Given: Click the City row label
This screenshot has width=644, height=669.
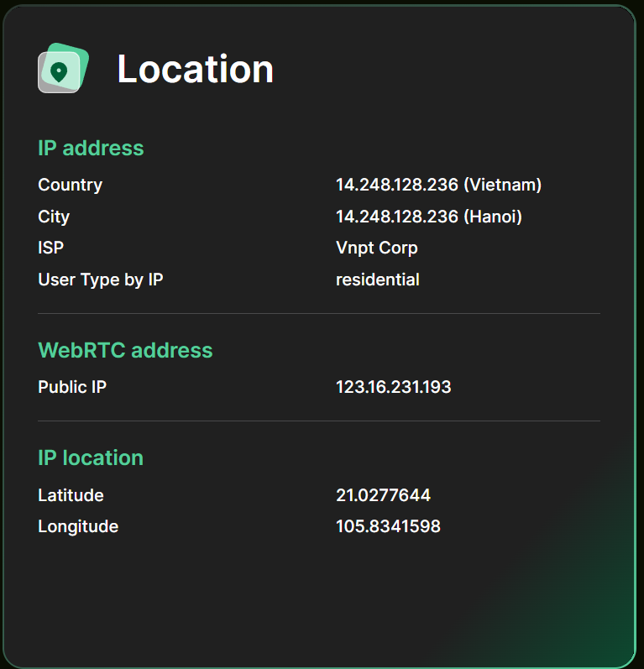Looking at the screenshot, I should coord(54,217).
